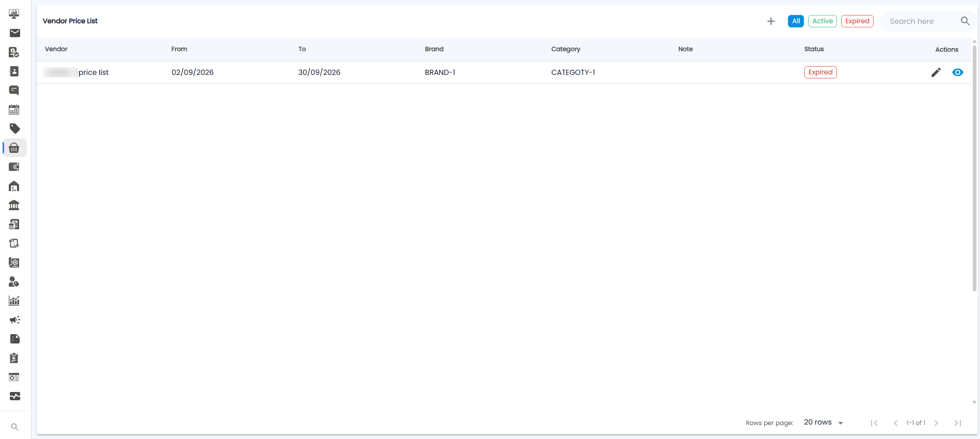Open the calendar icon in sidebar
This screenshot has height=439, width=980.
(x=14, y=109)
